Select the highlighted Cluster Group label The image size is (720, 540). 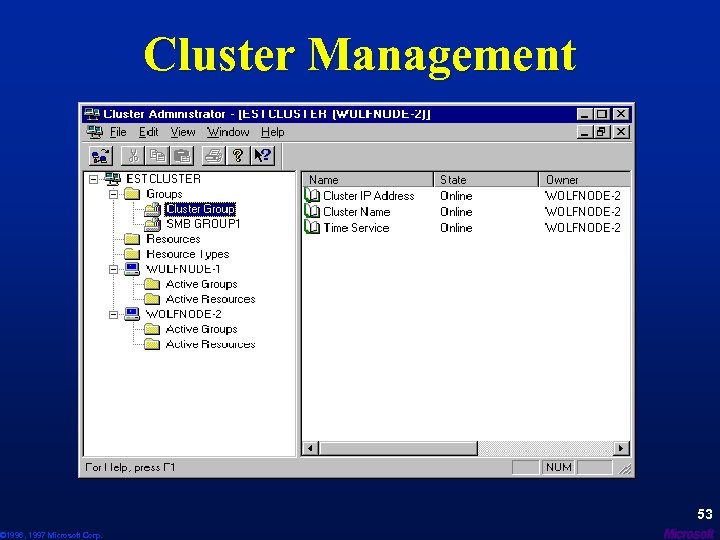click(x=200, y=209)
